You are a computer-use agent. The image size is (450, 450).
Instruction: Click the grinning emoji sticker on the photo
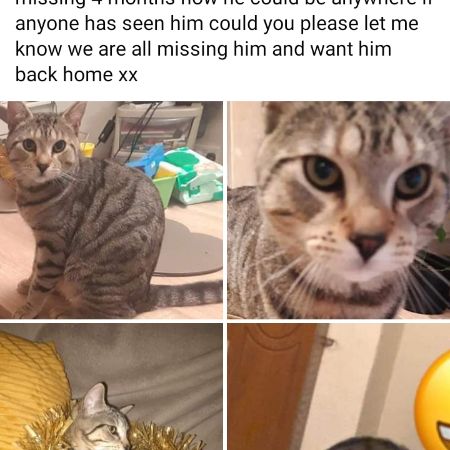[x=433, y=402]
